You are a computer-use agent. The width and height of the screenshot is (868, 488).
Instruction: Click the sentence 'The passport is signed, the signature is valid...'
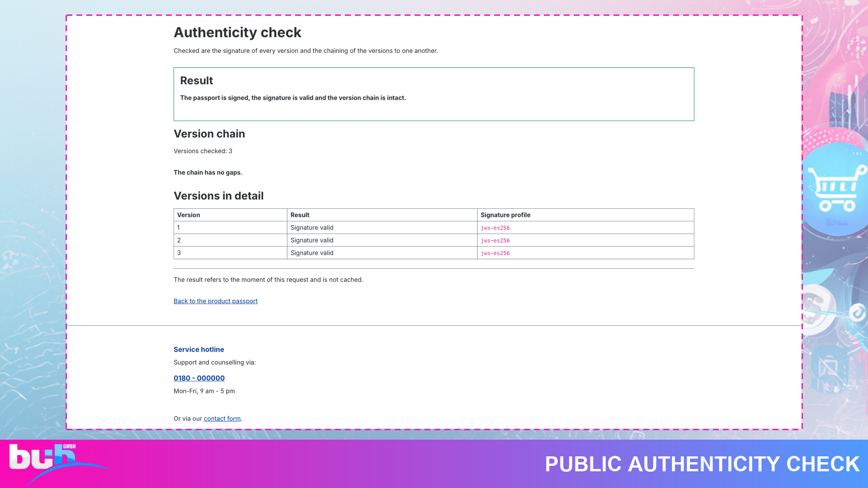point(293,98)
